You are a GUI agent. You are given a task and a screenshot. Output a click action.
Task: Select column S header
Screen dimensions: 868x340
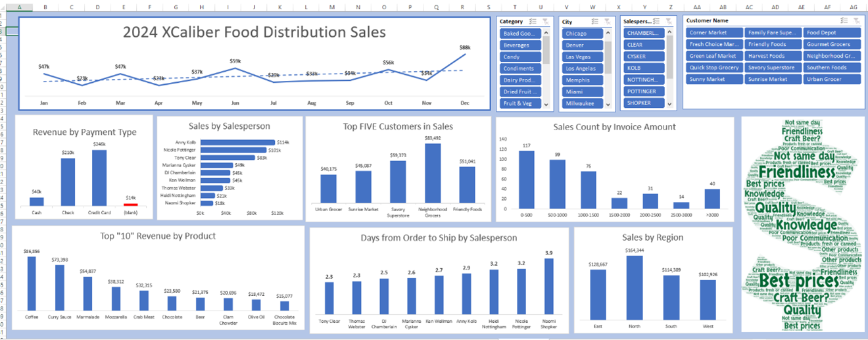[489, 7]
